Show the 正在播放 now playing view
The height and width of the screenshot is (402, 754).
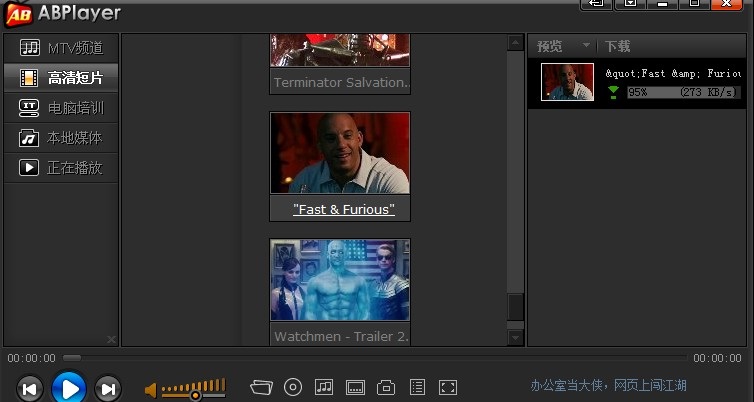(61, 168)
